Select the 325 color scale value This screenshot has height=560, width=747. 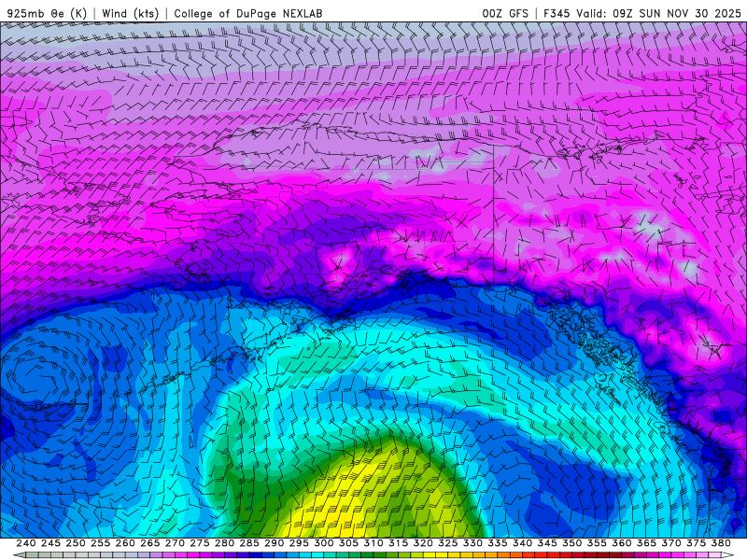pos(448,543)
